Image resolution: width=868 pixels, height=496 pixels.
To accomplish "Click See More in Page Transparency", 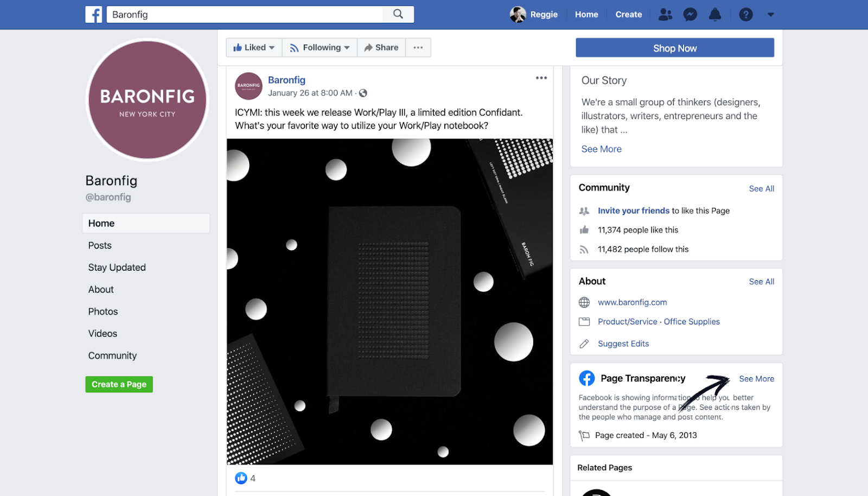I will [756, 379].
